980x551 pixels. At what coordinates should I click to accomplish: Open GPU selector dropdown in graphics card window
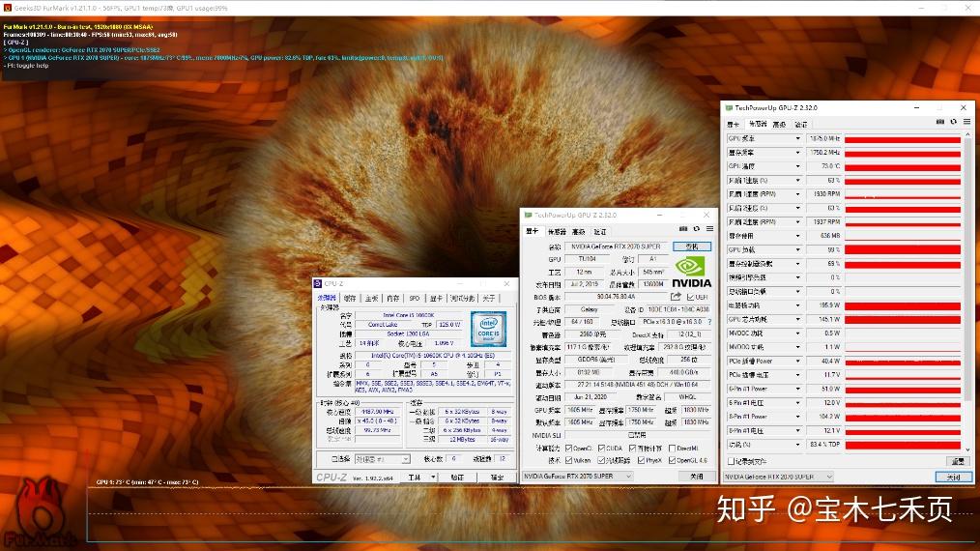pyautogui.click(x=578, y=476)
